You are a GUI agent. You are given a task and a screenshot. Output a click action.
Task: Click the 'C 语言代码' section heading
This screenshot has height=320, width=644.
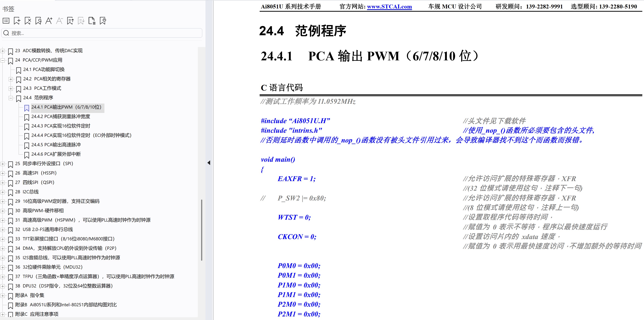(282, 88)
